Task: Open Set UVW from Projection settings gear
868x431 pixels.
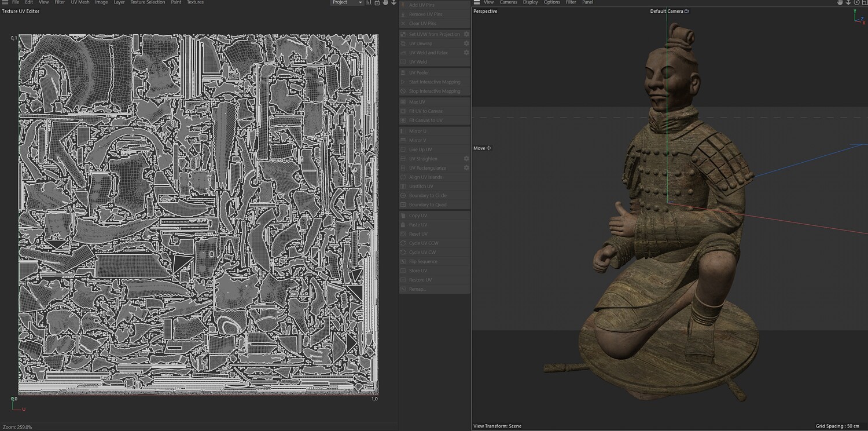Action: pyautogui.click(x=466, y=34)
